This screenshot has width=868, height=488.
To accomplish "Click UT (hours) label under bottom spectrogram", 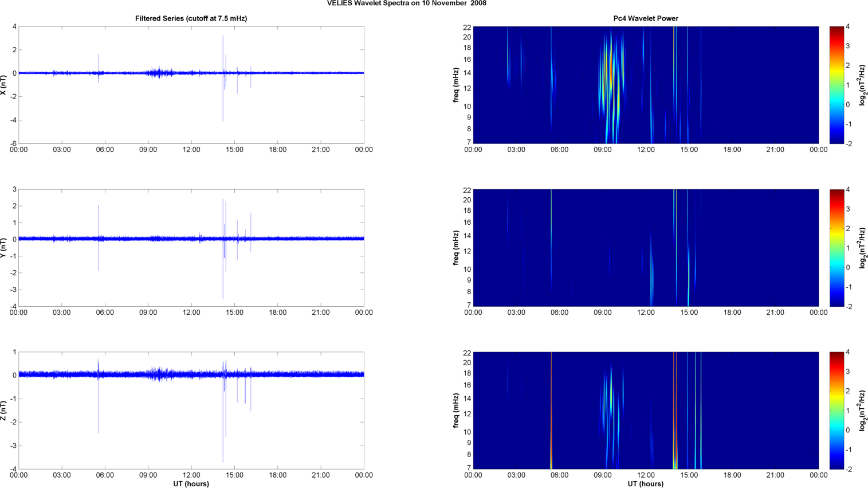I will [x=645, y=484].
